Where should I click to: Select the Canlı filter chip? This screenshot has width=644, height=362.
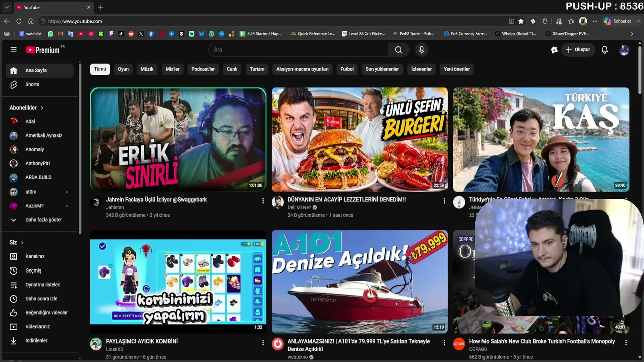232,69
